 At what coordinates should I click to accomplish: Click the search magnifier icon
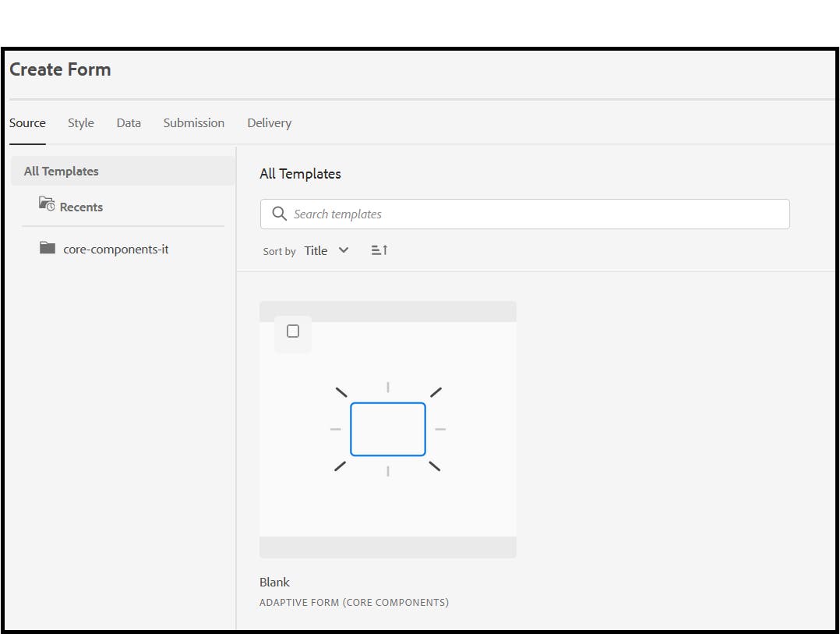(280, 214)
